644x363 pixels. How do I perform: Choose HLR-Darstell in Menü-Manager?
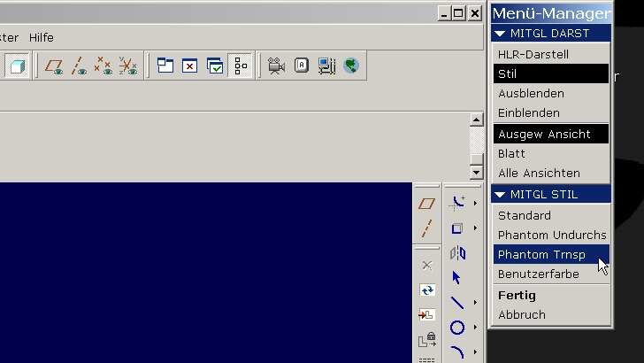click(x=551, y=54)
